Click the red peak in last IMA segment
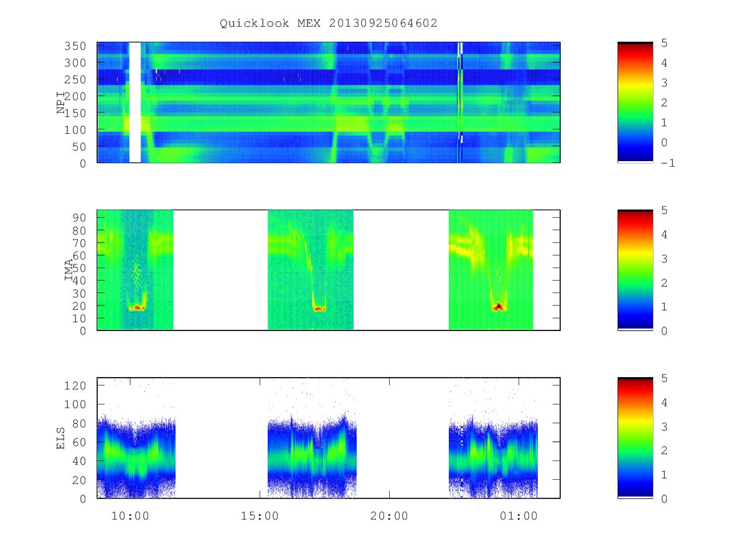 click(x=498, y=306)
